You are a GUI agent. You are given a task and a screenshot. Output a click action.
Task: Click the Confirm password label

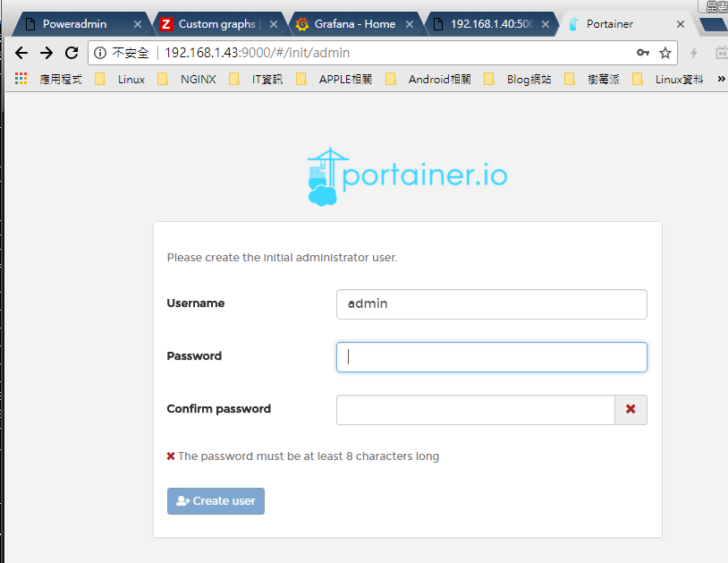(x=219, y=409)
